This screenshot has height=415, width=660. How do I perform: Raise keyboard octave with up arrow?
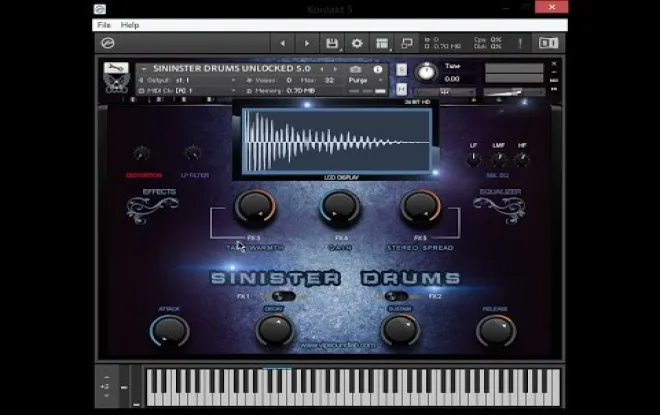coord(106,377)
